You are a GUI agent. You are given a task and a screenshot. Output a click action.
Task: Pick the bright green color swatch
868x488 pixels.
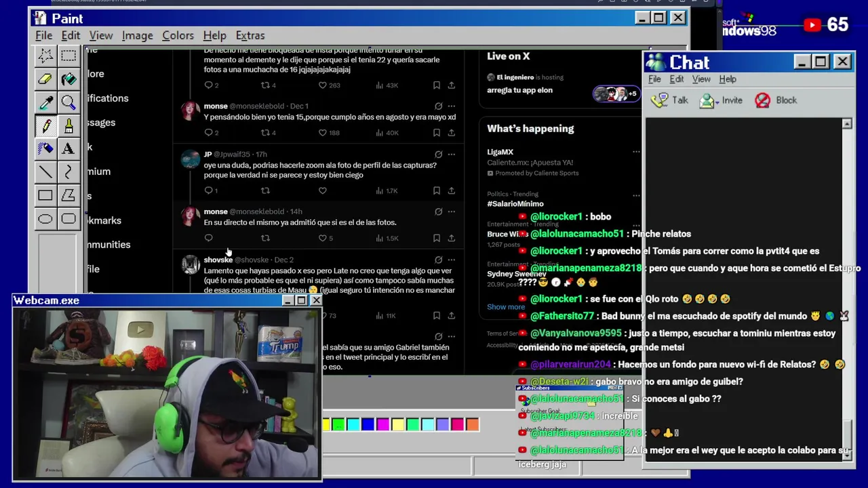click(338, 424)
